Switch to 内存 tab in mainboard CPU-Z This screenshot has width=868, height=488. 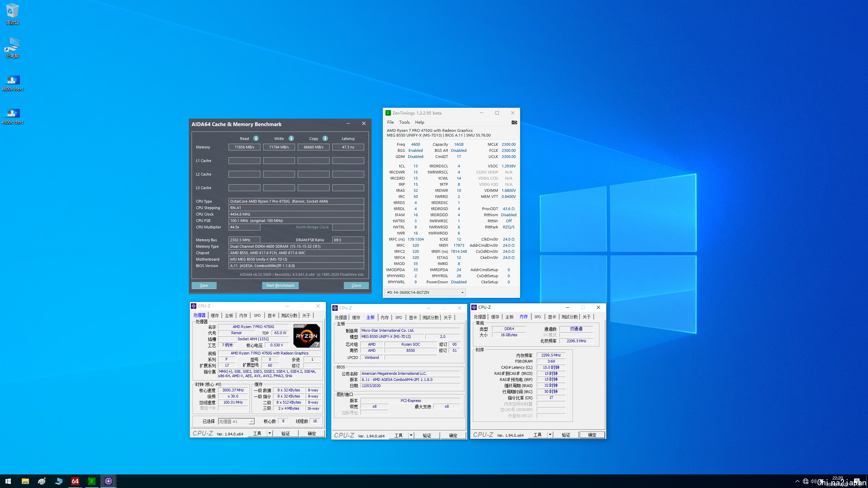(x=384, y=318)
